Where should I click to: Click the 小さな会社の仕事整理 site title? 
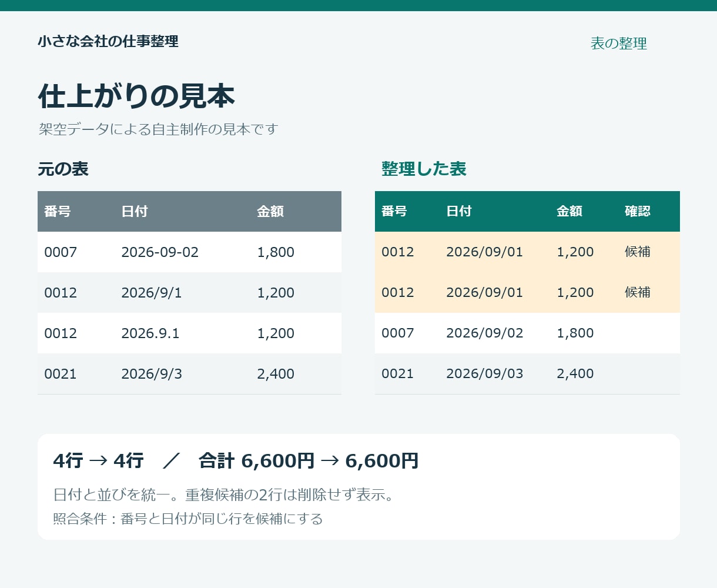point(108,41)
